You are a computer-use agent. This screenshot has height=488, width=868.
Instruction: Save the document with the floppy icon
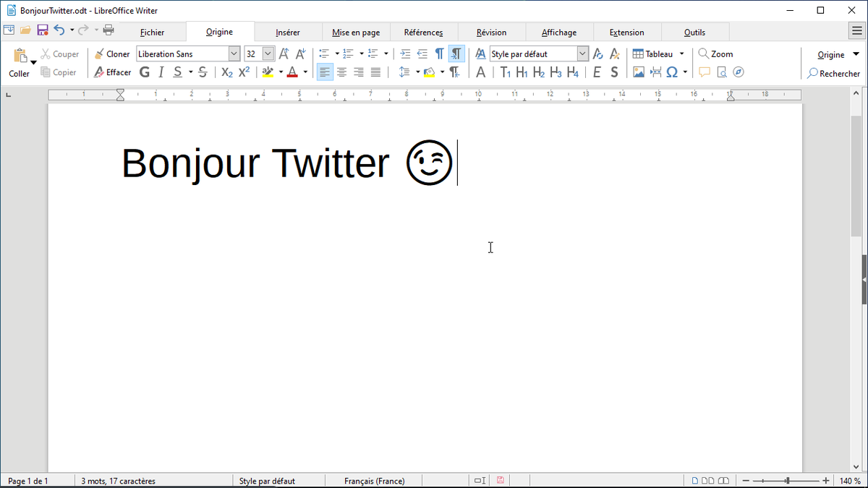[x=43, y=30]
